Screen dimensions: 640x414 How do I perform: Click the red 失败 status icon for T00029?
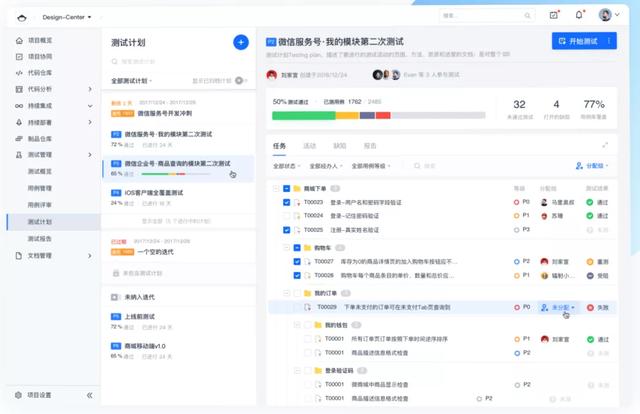590,307
